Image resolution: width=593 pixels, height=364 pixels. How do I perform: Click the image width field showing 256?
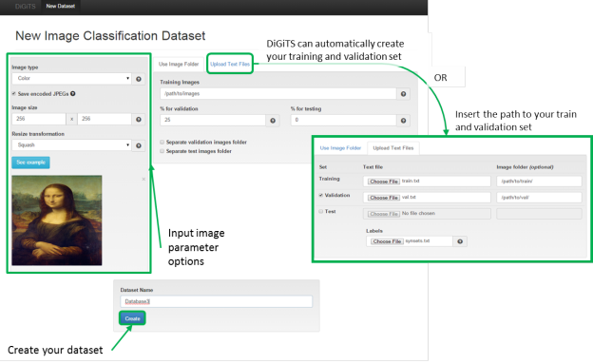[x=39, y=119]
